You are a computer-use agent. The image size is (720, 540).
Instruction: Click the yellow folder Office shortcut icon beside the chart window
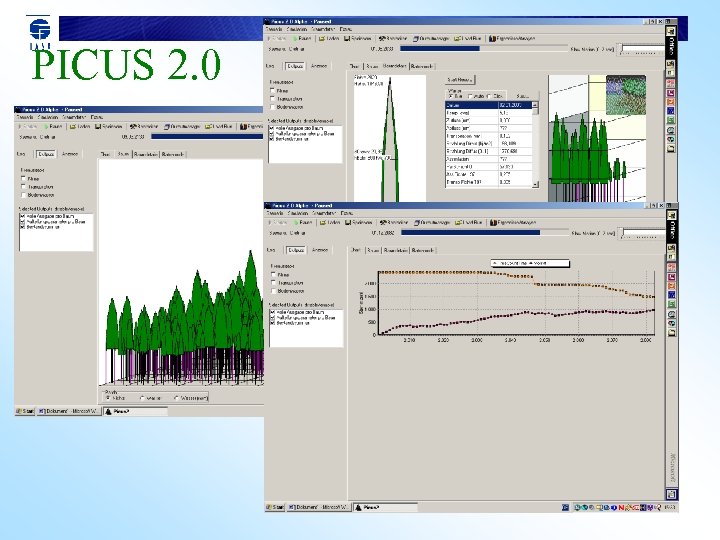(x=671, y=332)
